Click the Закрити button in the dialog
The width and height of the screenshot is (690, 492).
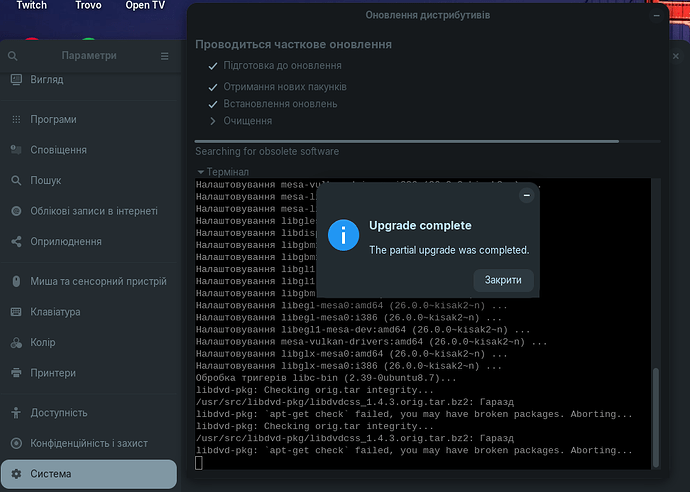503,280
